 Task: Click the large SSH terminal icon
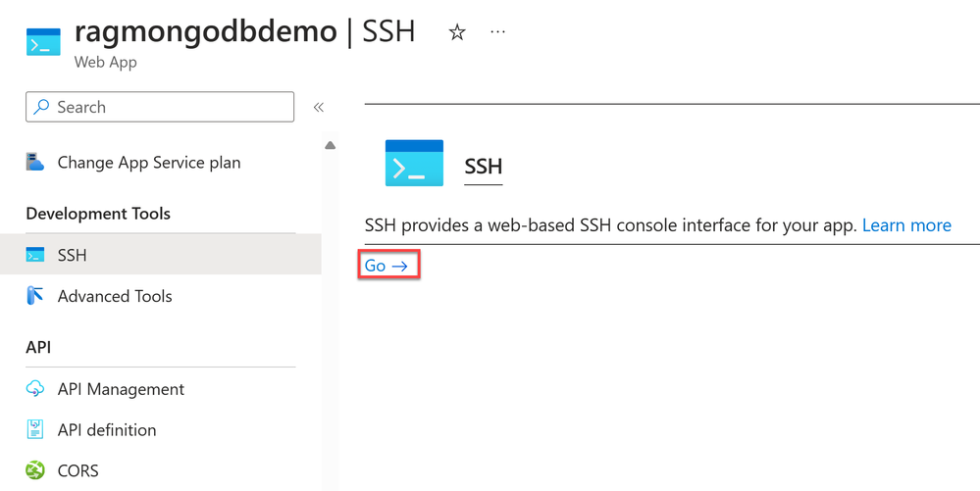tap(414, 163)
